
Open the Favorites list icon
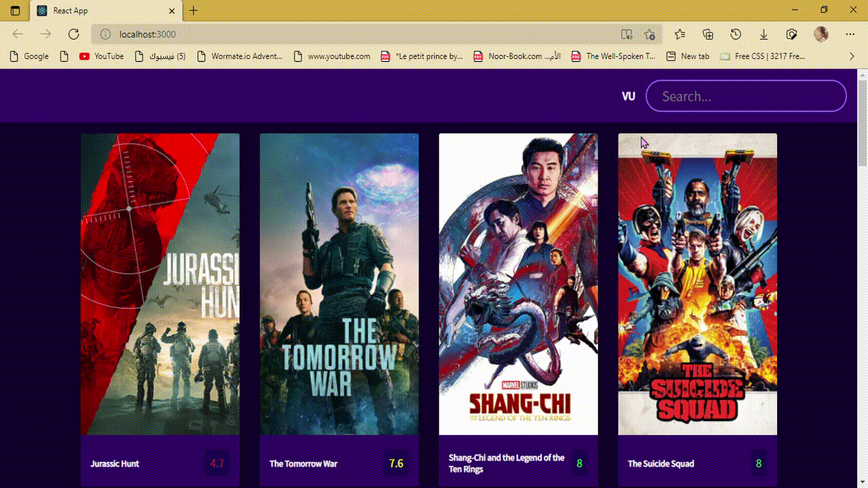click(x=680, y=34)
